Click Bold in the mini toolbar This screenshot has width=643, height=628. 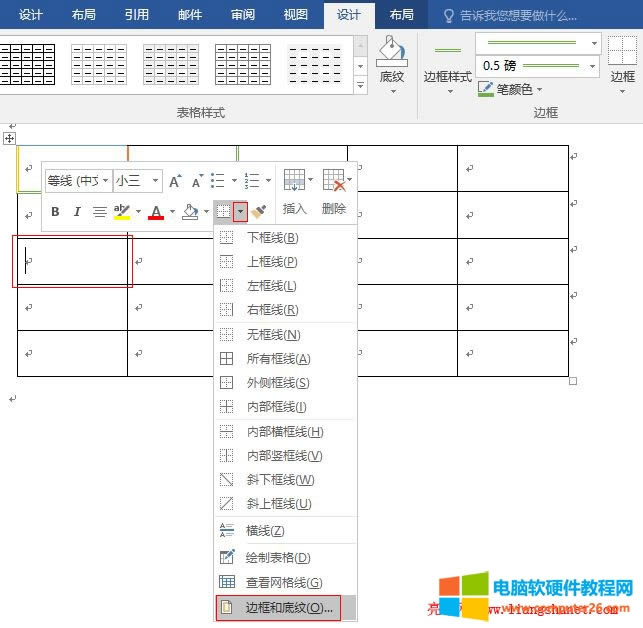(55, 212)
